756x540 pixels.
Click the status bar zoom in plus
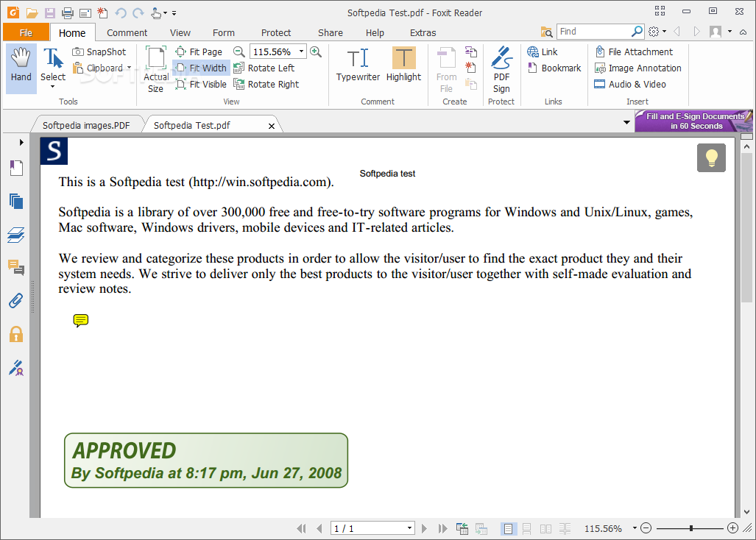point(732,528)
